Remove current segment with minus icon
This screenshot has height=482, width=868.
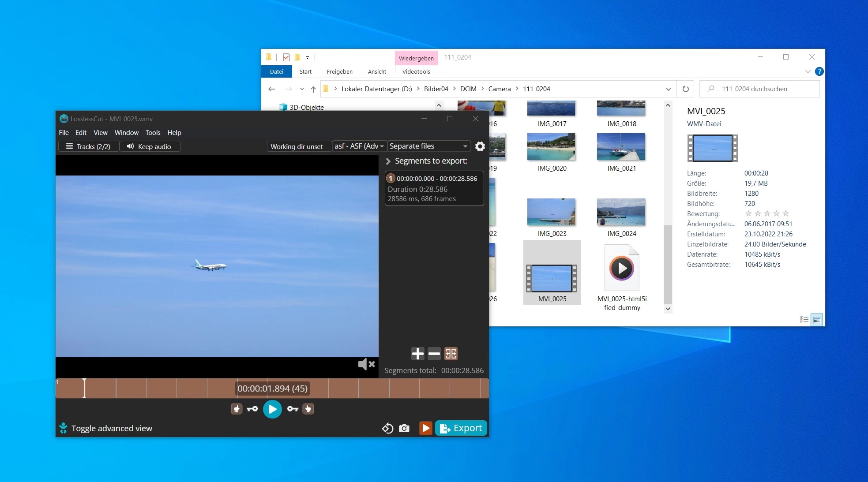(434, 354)
